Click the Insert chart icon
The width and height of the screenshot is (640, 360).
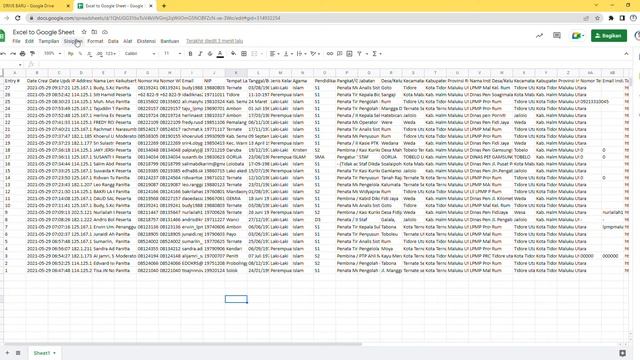[x=349, y=53]
